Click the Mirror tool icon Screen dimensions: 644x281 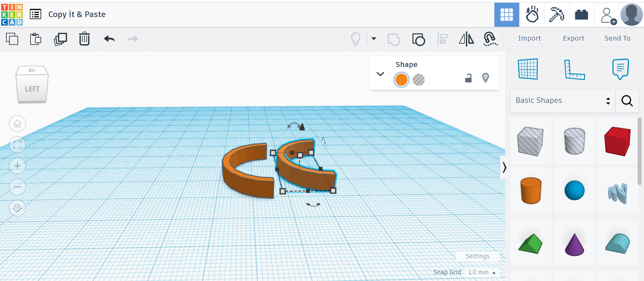466,39
